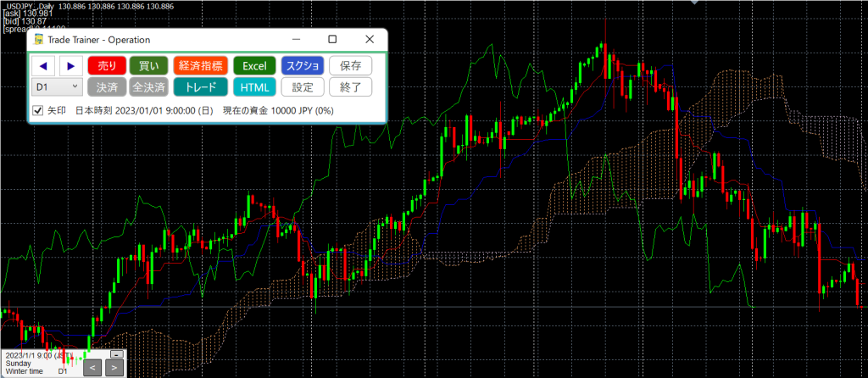Open 設定 (settings)
Image resolution: width=868 pixels, height=378 pixels.
pyautogui.click(x=303, y=86)
